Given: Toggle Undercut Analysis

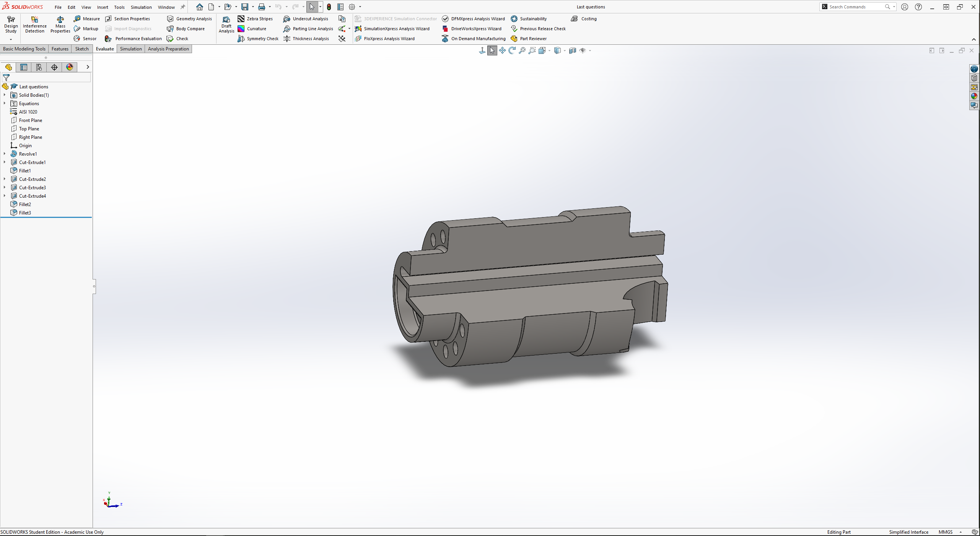Looking at the screenshot, I should pos(306,19).
